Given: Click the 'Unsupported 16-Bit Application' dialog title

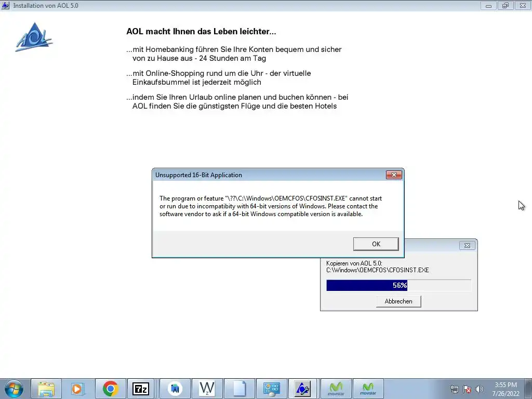Looking at the screenshot, I should (x=199, y=175).
